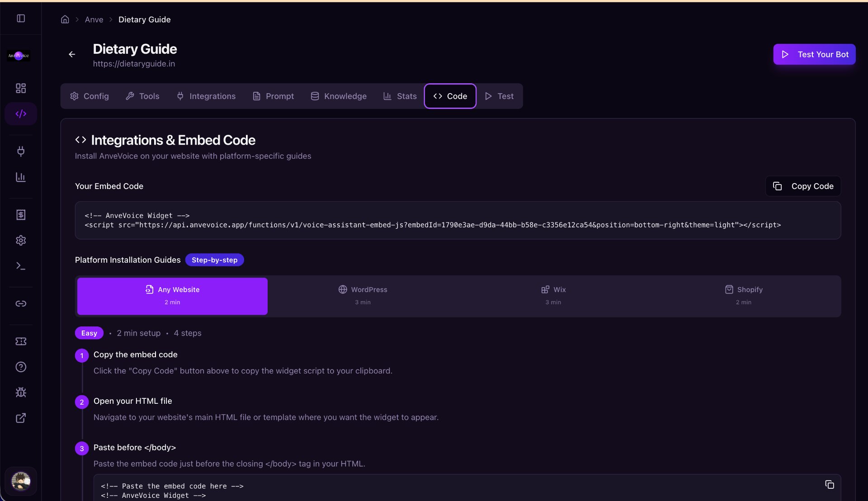Open the Test tab

pos(499,96)
